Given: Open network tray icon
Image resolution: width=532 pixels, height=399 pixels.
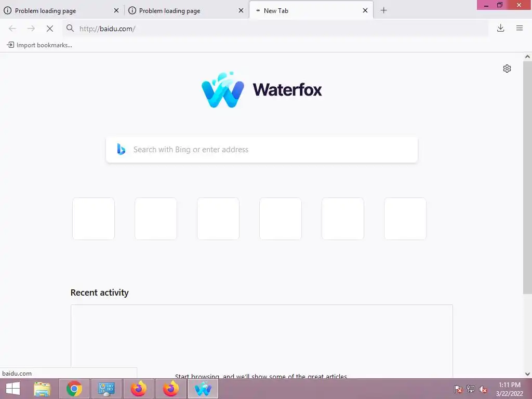Looking at the screenshot, I should (x=470, y=389).
